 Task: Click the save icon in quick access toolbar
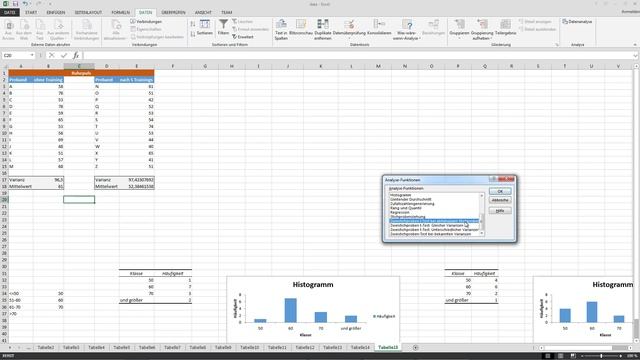[15, 4]
